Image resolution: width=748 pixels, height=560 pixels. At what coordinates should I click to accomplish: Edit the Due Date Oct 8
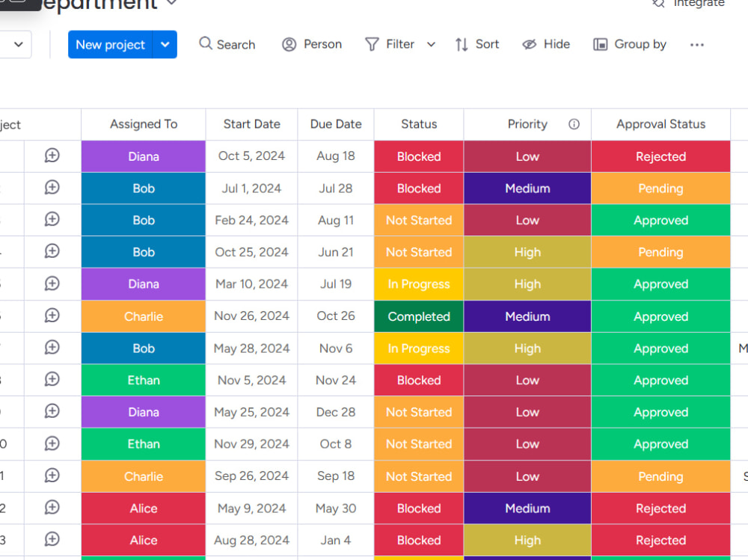click(336, 444)
